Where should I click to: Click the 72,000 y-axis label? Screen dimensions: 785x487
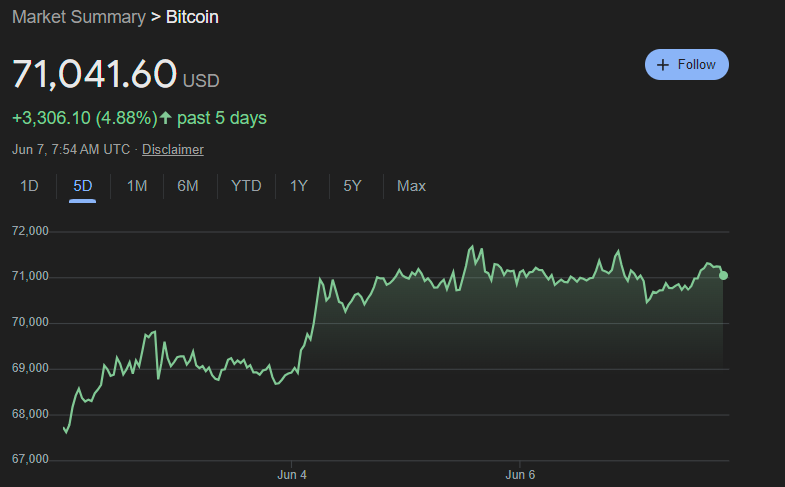(30, 231)
